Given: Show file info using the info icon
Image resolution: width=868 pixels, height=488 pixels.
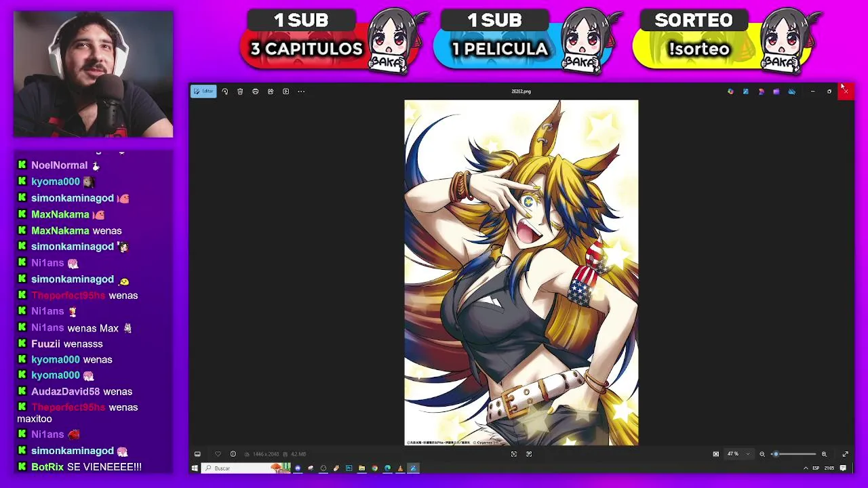Looking at the screenshot, I should pos(233,454).
